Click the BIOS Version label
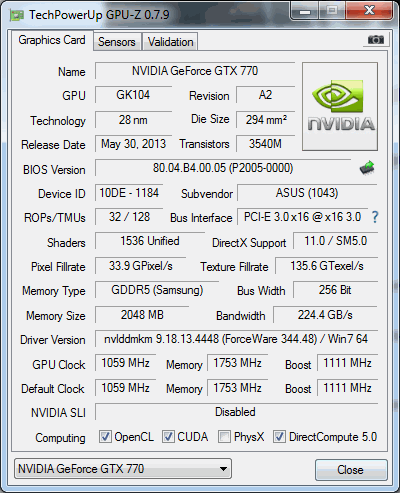400x493 pixels. tap(54, 170)
